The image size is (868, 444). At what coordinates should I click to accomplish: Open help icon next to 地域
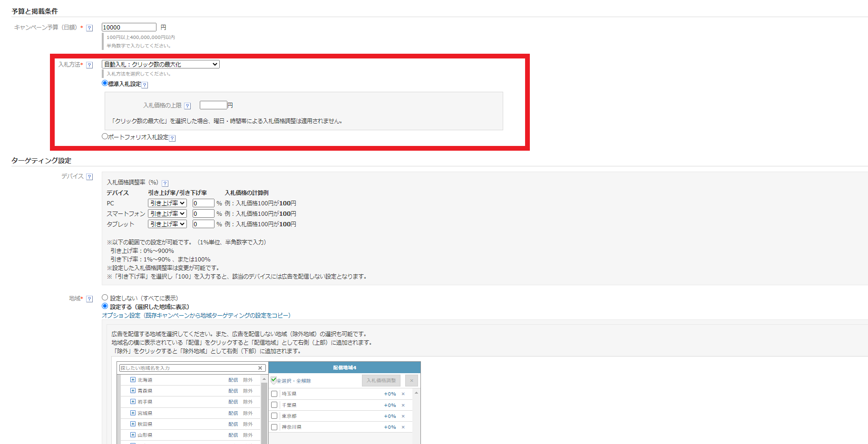pos(89,299)
